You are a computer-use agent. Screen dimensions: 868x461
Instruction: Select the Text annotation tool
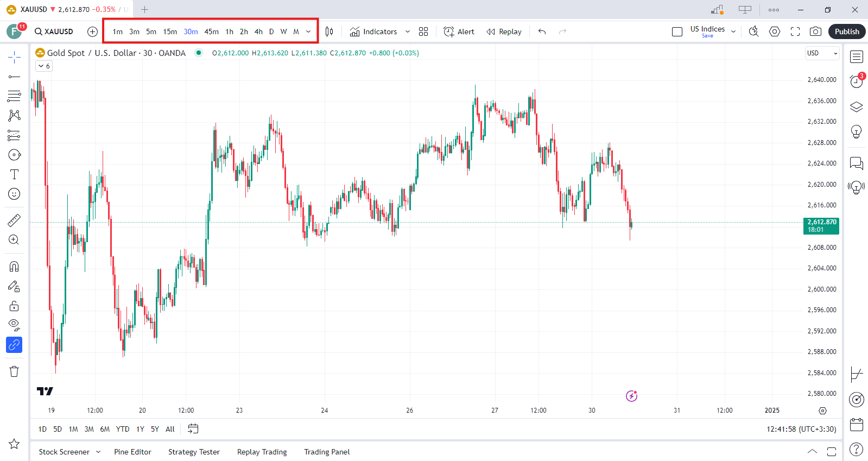point(14,174)
